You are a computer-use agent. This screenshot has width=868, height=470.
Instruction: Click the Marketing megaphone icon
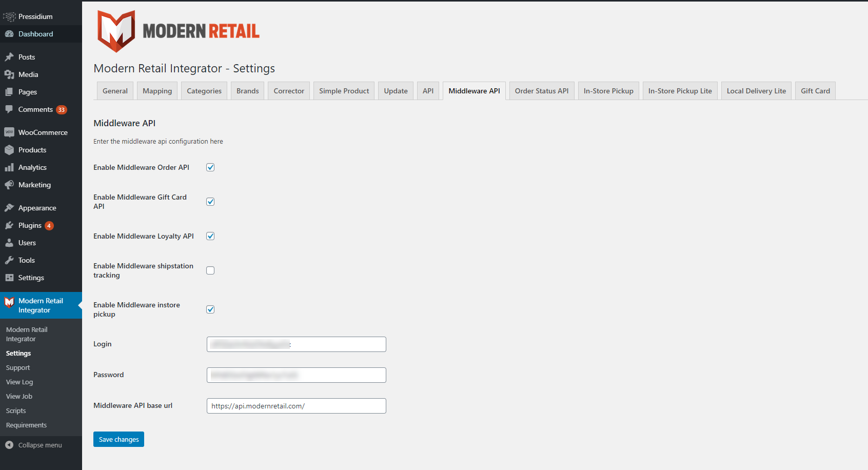(9, 185)
